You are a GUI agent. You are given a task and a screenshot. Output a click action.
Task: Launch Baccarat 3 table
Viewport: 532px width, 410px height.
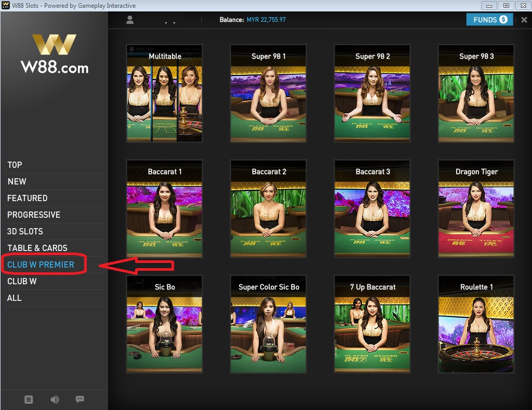(372, 209)
